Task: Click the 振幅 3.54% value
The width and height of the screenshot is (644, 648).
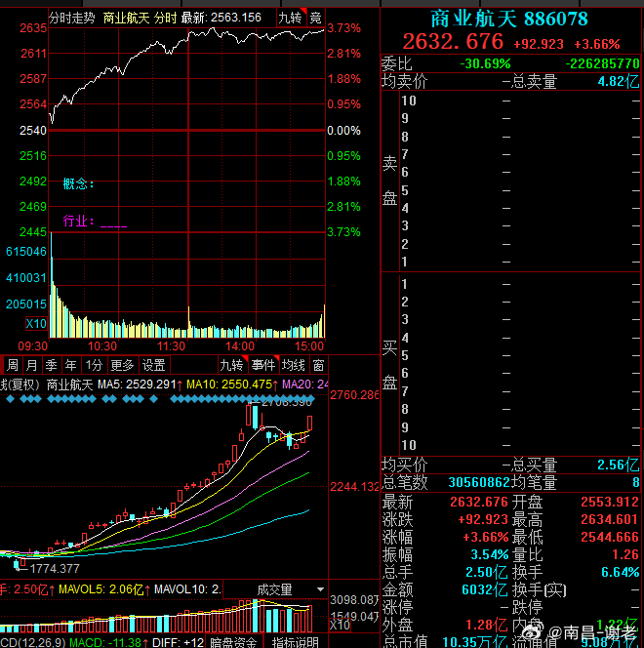Action: (490, 554)
